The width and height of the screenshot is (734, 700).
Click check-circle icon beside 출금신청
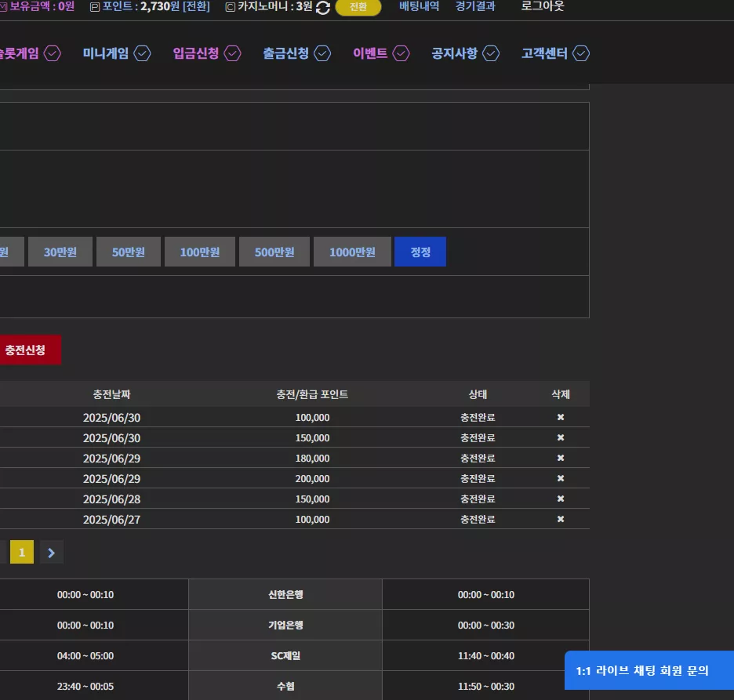point(322,53)
